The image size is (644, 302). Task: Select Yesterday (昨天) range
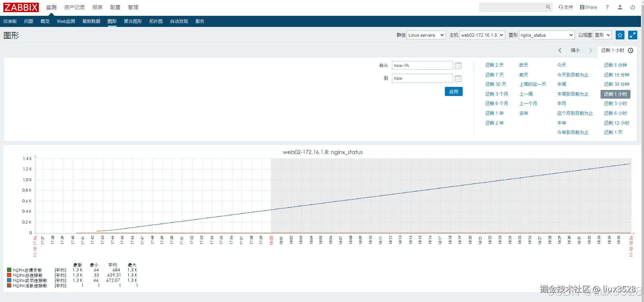pos(524,65)
